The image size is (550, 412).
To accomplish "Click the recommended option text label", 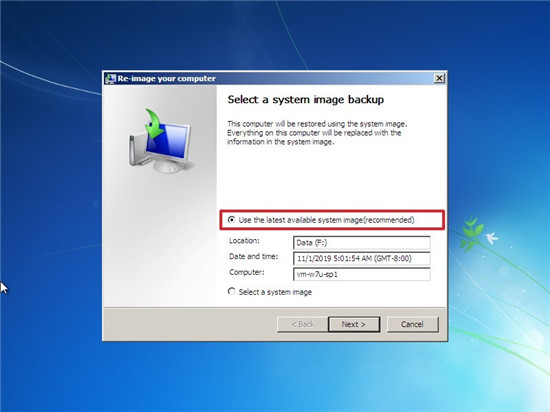I will pyautogui.click(x=326, y=220).
